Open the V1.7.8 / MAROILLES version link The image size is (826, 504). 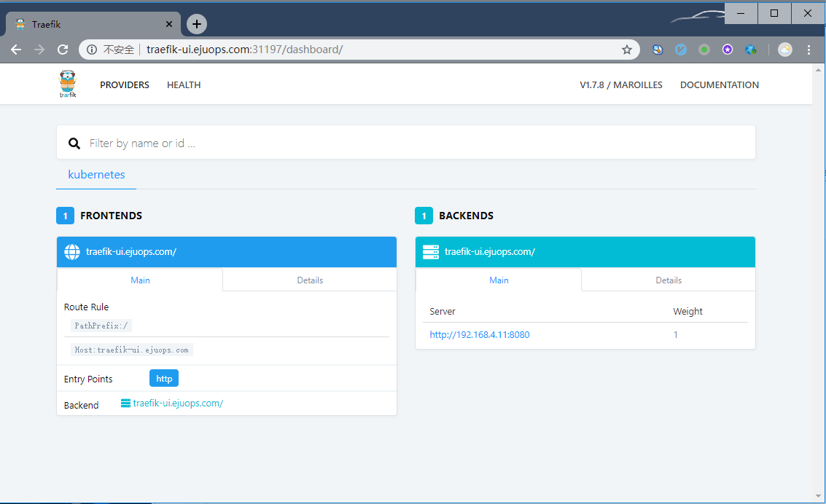621,84
